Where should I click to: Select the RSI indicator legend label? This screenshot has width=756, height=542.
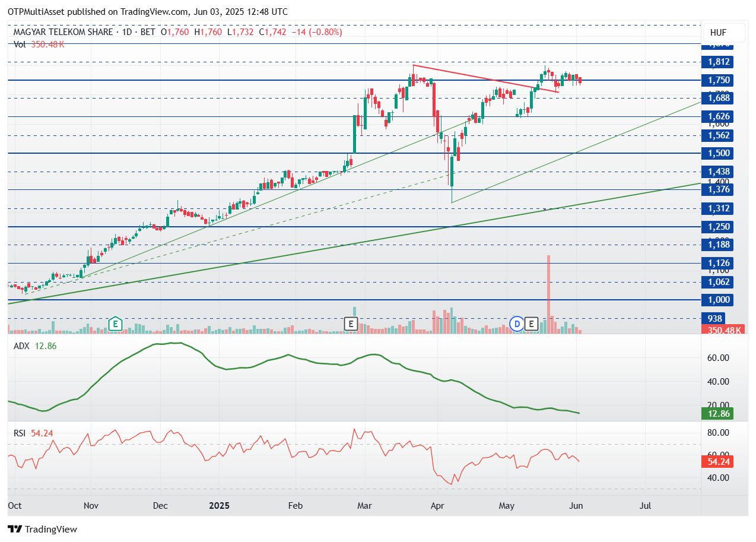(20, 433)
